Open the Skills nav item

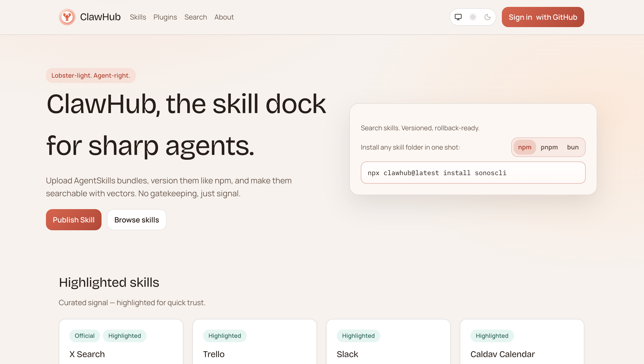(x=138, y=17)
